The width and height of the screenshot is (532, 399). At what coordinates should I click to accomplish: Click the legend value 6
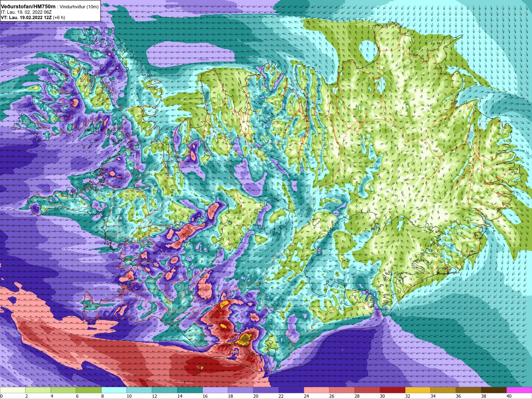pyautogui.click(x=77, y=396)
